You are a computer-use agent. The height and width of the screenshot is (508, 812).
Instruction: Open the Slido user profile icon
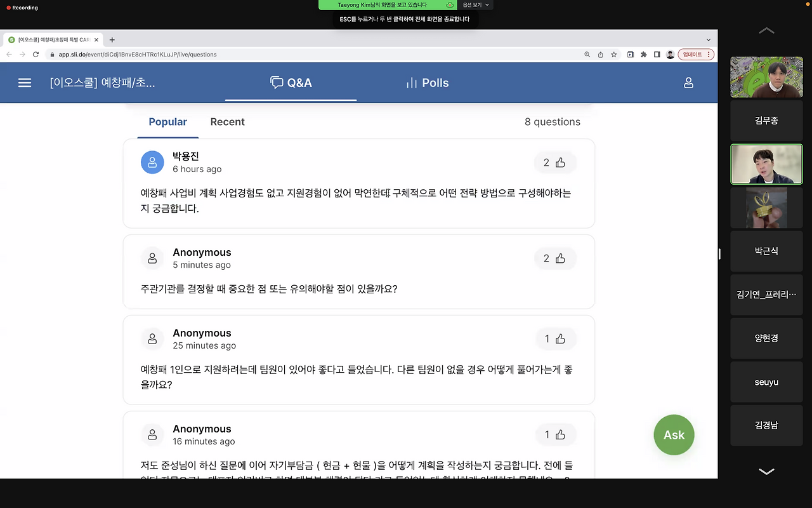tap(688, 83)
